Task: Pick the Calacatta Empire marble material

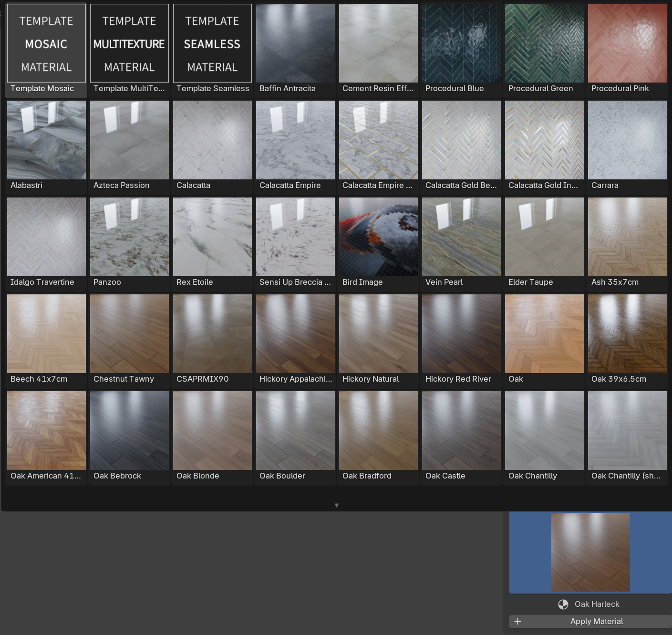Action: (295, 140)
